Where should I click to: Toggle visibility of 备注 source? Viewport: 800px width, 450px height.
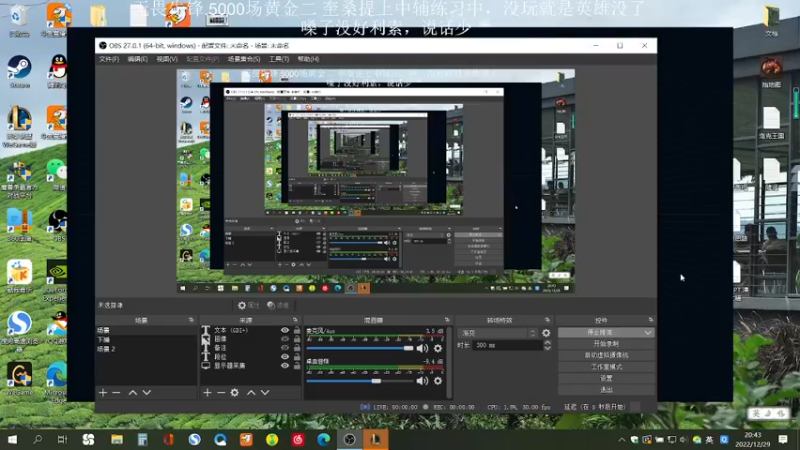pyautogui.click(x=285, y=347)
